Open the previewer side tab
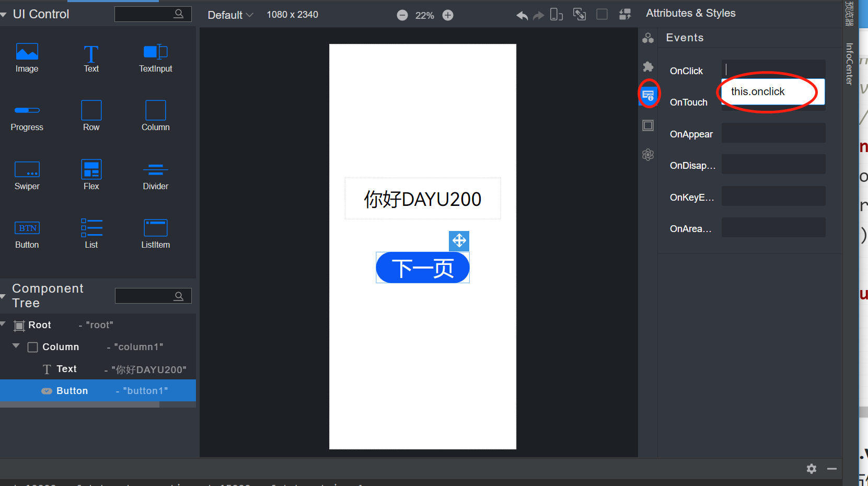Viewport: 868px width, 486px height. pyautogui.click(x=850, y=14)
